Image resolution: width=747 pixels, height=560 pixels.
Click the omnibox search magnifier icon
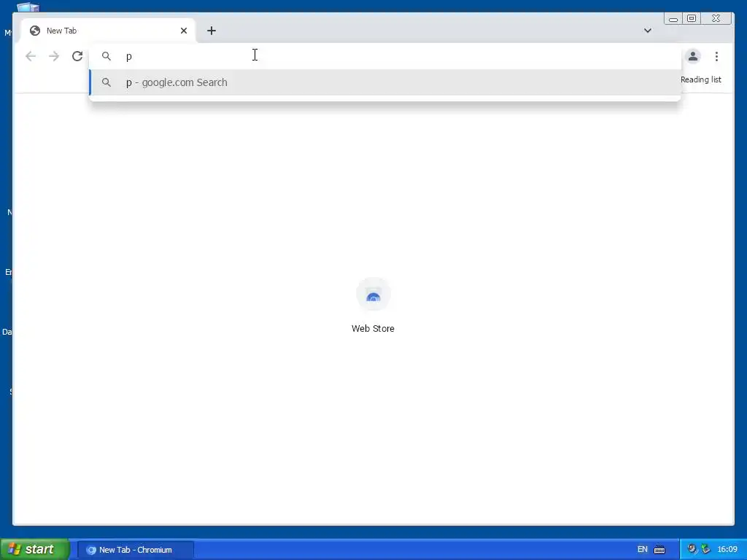coord(107,56)
